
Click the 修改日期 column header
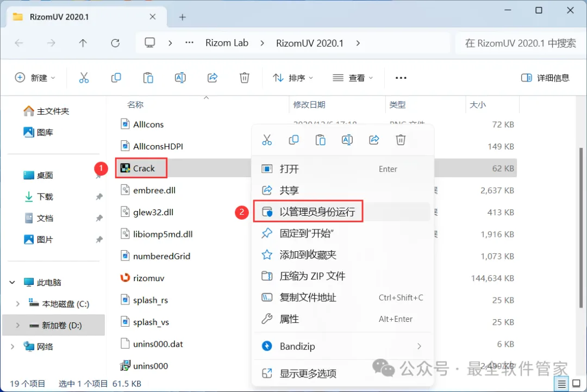[309, 104]
